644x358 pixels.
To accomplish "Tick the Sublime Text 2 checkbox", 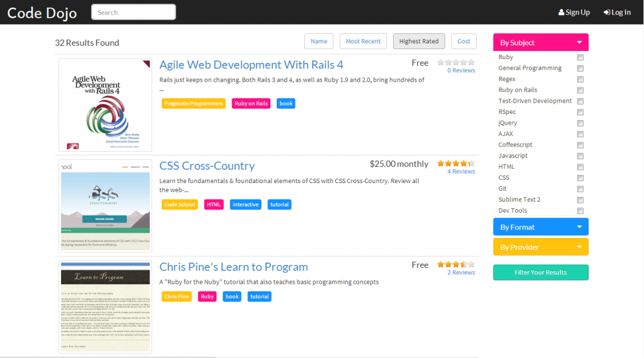I will (x=580, y=199).
